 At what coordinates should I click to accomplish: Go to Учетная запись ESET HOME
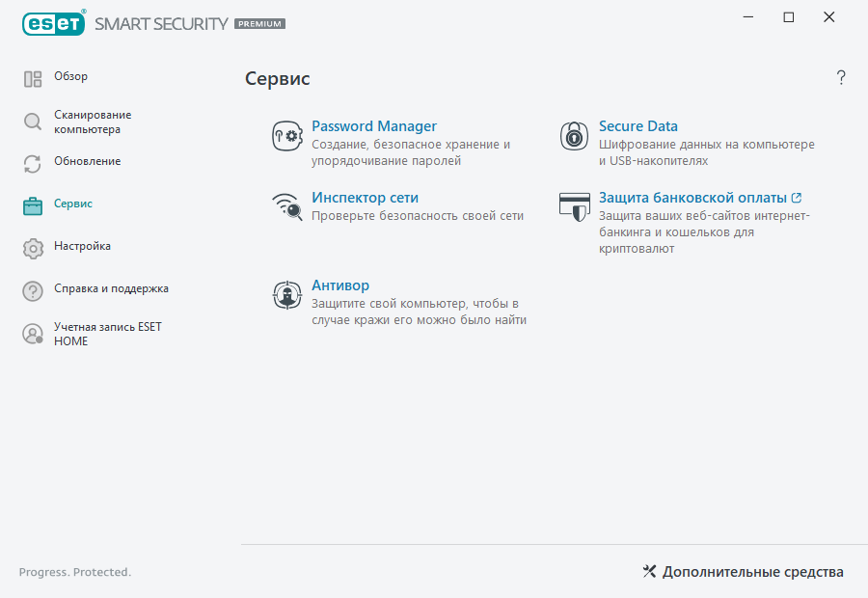107,334
